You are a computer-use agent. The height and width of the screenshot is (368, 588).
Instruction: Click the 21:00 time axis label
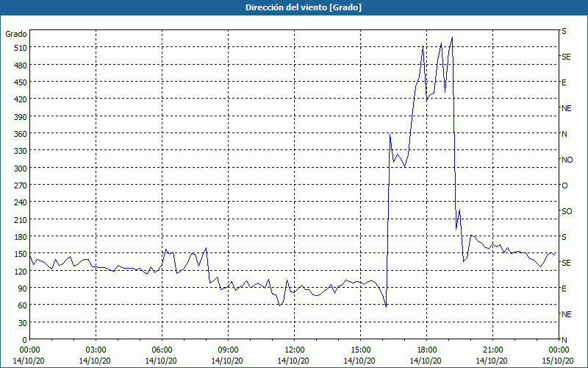[492, 350]
